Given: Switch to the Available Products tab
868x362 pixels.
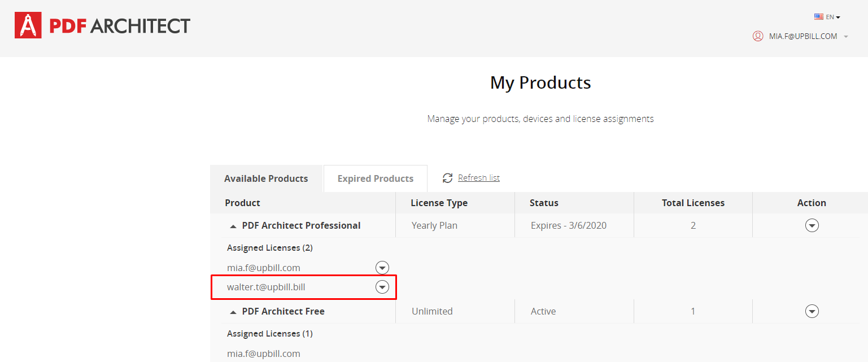Looking at the screenshot, I should coord(266,178).
